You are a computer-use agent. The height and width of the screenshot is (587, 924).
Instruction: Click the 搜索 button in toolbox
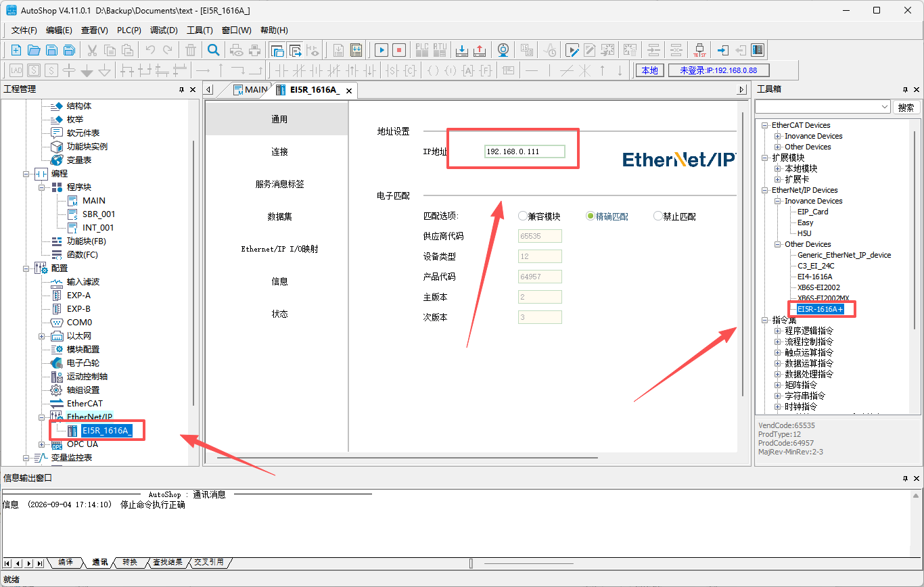click(906, 107)
